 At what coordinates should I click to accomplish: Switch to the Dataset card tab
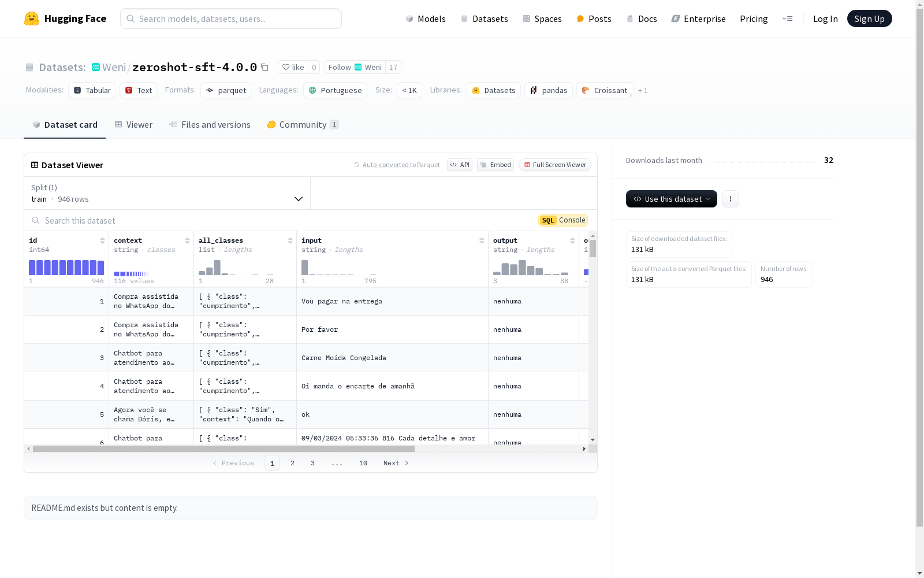(x=65, y=125)
